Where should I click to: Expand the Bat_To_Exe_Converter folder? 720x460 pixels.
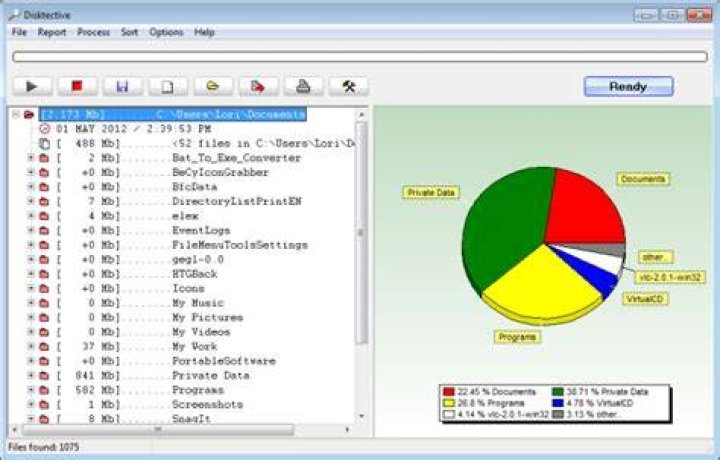coord(31,158)
